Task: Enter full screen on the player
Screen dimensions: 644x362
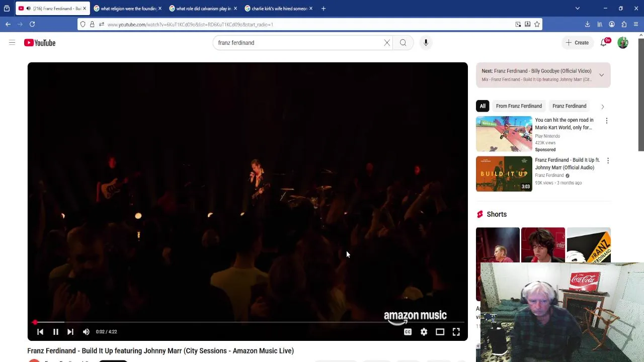Action: pos(456,332)
